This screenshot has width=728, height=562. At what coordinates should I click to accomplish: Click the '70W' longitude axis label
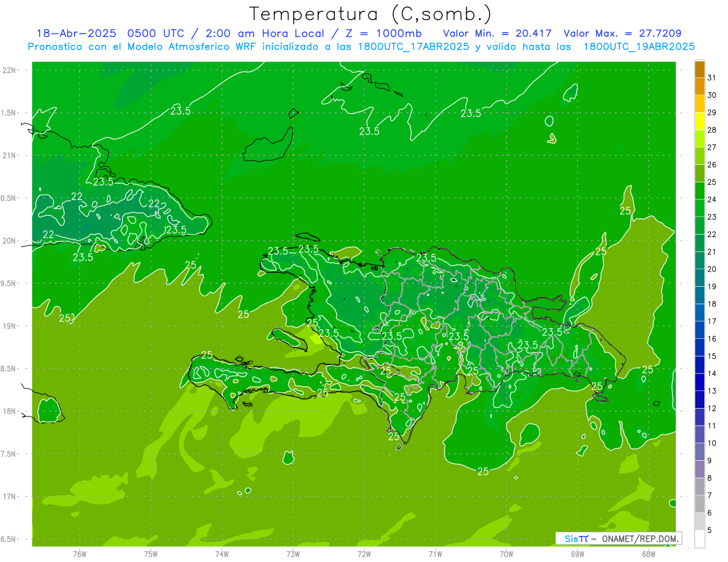[x=507, y=554]
